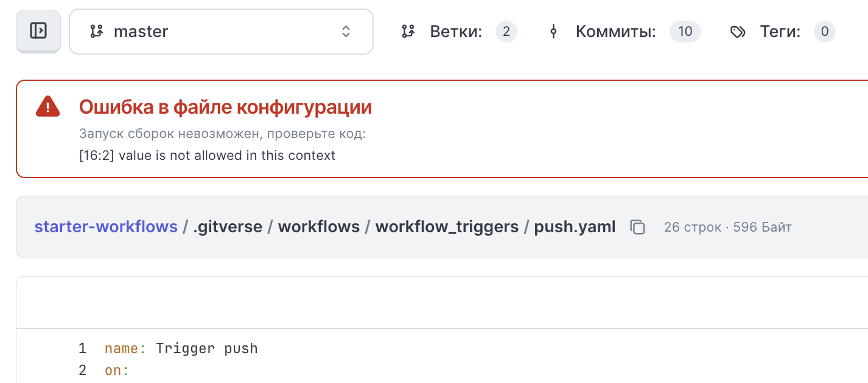This screenshot has height=383, width=868.
Task: Select line number 1 in code
Action: pyautogui.click(x=83, y=349)
